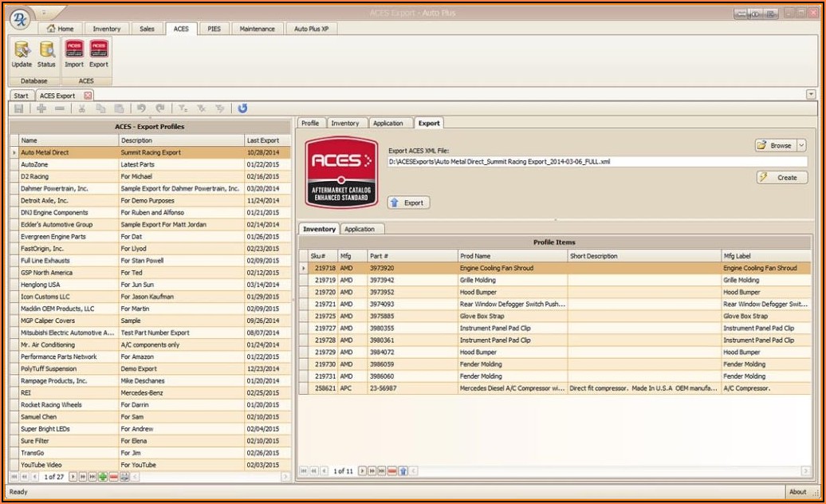826x504 pixels.
Task: Sort profiles by the Last Export column
Action: [263, 140]
